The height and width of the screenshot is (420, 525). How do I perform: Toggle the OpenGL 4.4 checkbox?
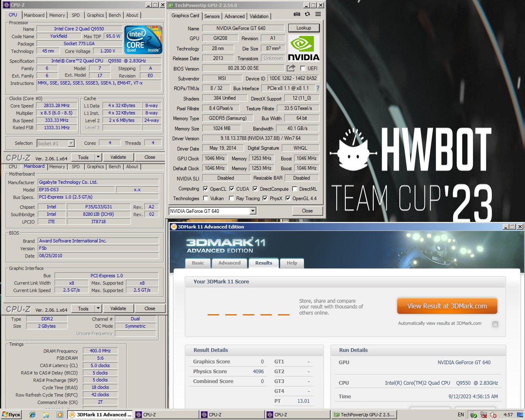288,199
